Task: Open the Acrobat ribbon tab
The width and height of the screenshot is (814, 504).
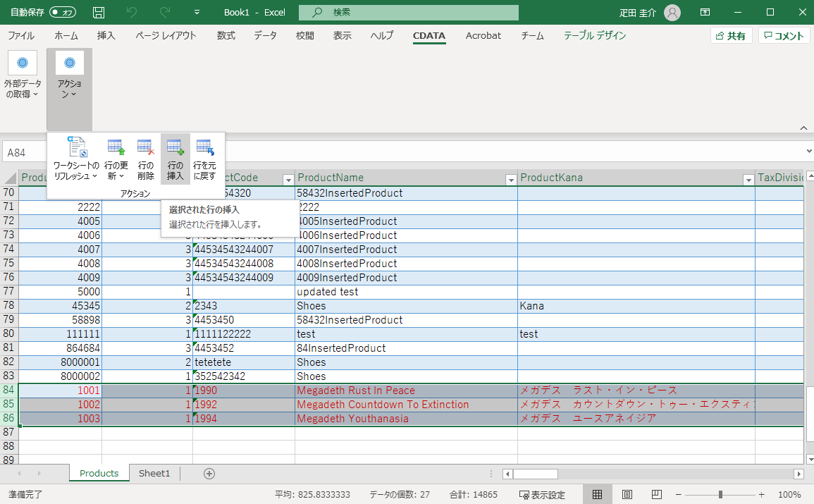Action: 483,35
